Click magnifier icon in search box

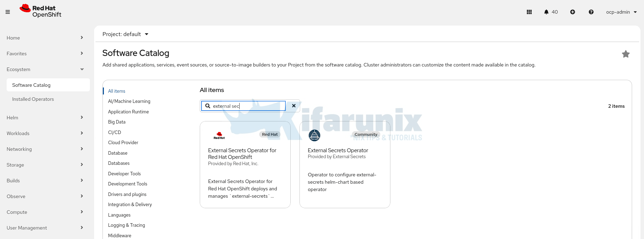tap(208, 106)
